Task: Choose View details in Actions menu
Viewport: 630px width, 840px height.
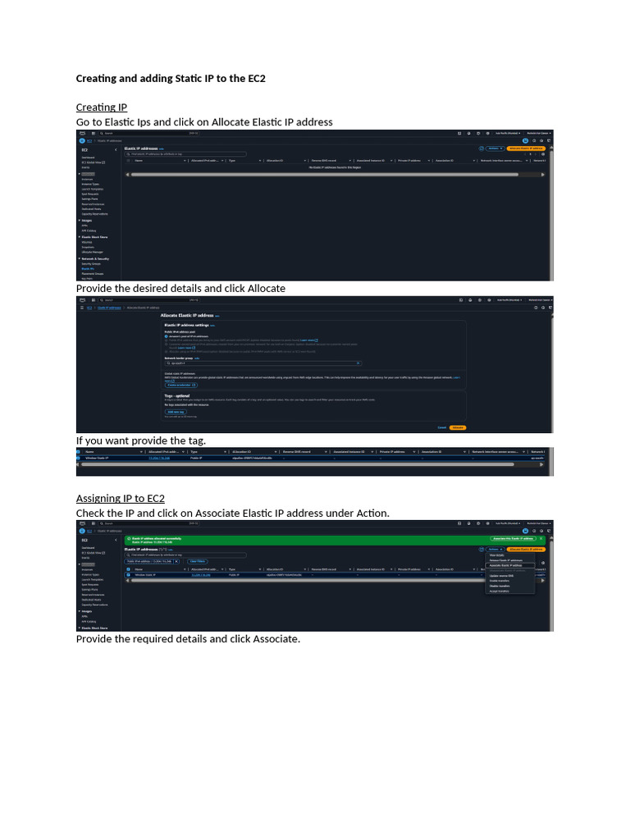Action: [x=496, y=555]
